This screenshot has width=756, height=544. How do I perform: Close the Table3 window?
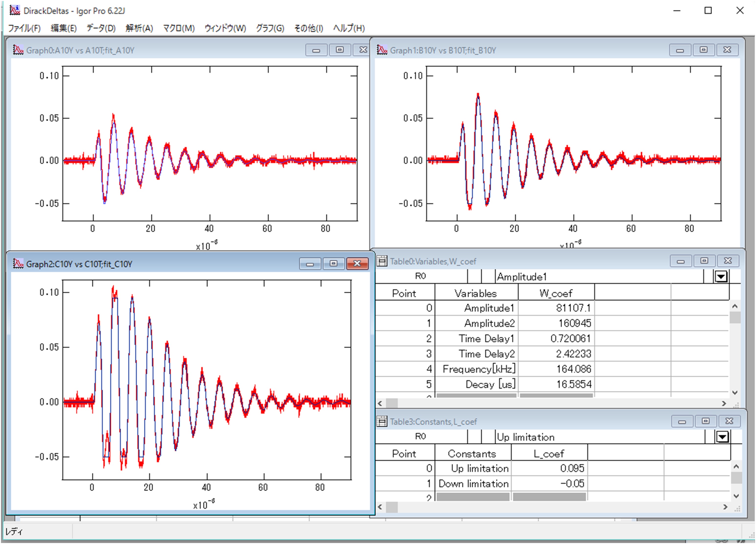click(729, 421)
